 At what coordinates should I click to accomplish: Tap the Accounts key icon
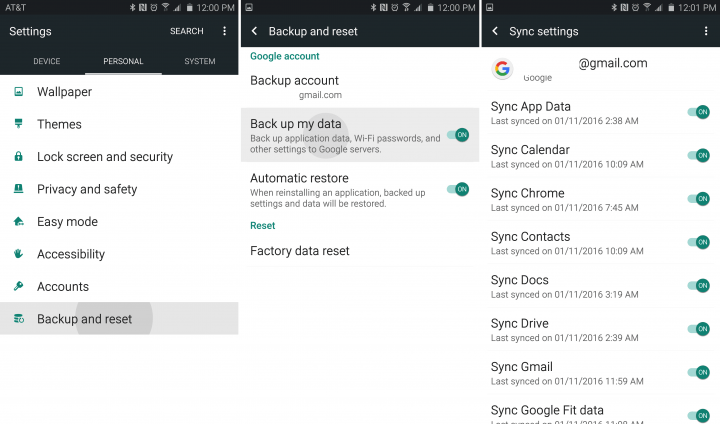[18, 286]
